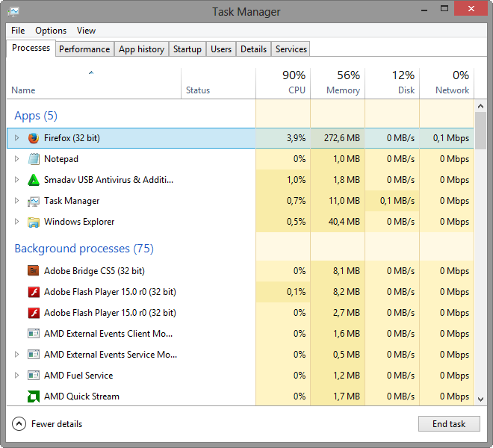Close the Task Manager window
This screenshot has width=493, height=448.
point(471,8)
